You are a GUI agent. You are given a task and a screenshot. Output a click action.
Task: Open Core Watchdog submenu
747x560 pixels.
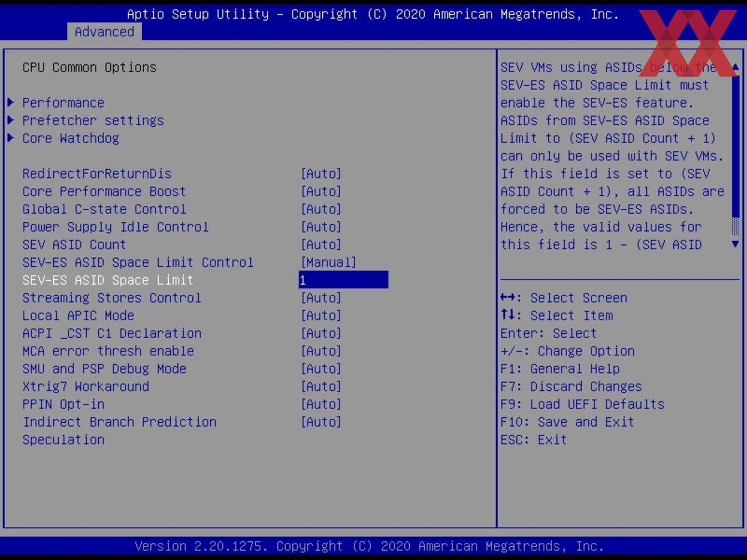tap(70, 138)
